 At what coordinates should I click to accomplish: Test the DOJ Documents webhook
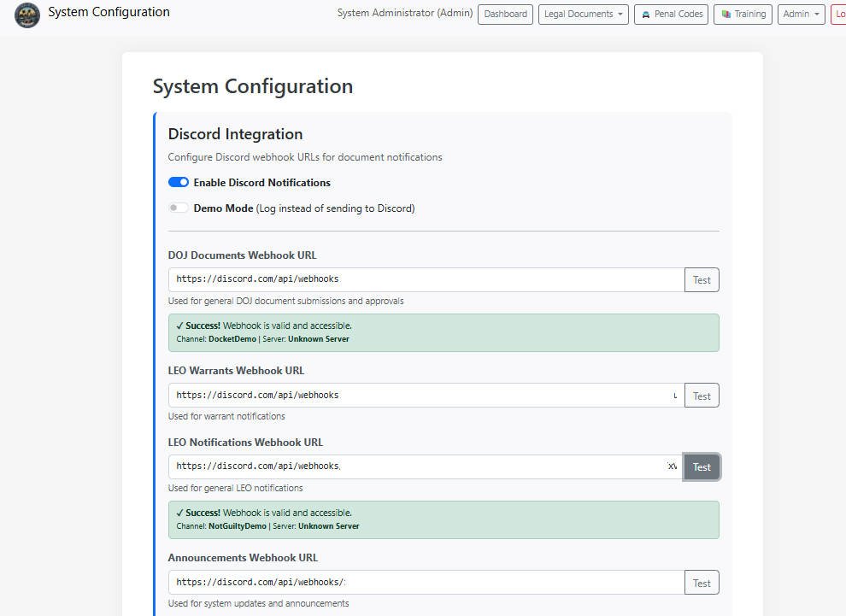[702, 279]
